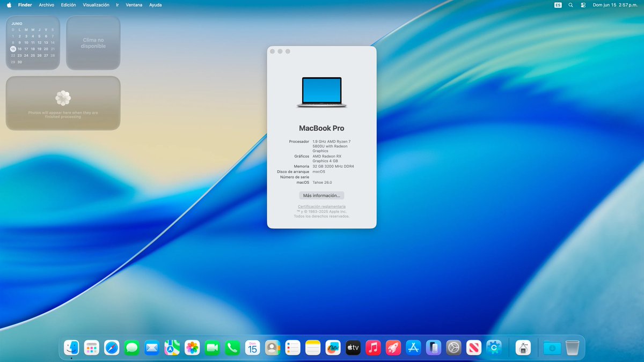Open the Trash in the Dock
This screenshot has height=362, width=644.
point(572,348)
